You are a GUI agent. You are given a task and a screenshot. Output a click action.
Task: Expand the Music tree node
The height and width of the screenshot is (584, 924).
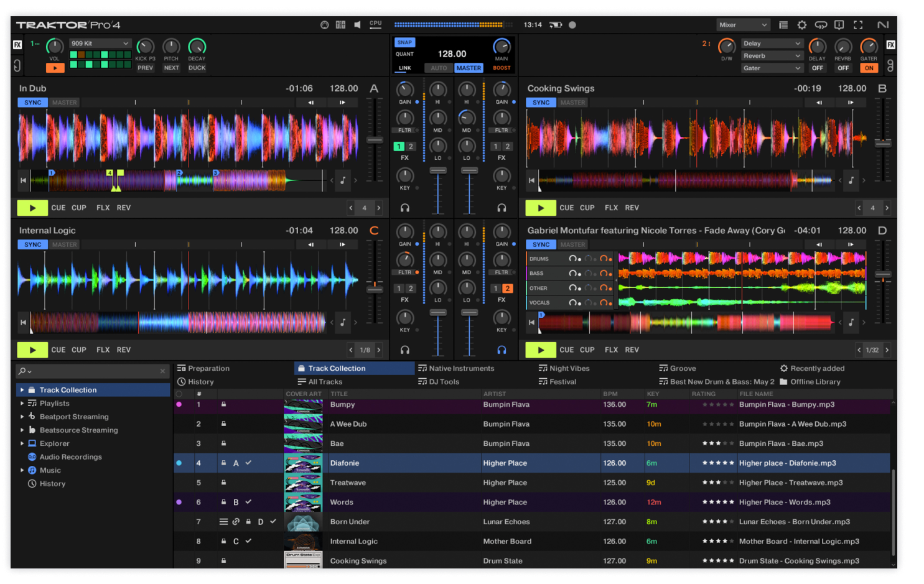[22, 470]
